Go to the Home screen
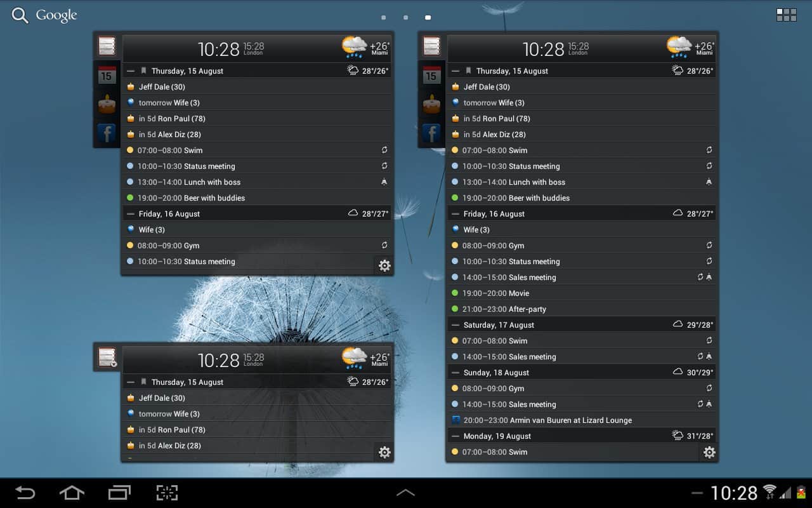Image resolution: width=812 pixels, height=508 pixels. coord(72,493)
